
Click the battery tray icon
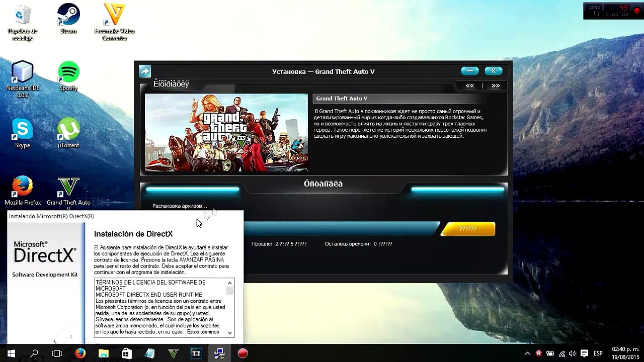[x=550, y=353]
